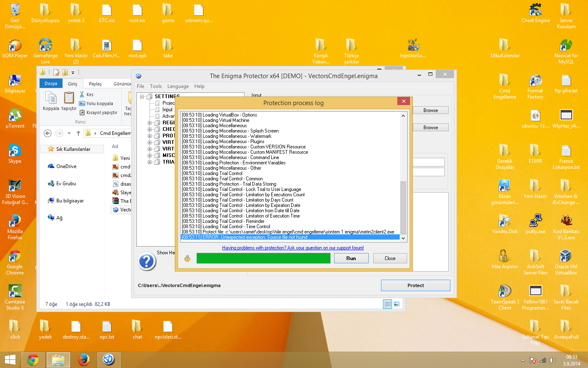Viewport: 588px width, 368px height.
Task: Show hidden system tray icons
Action: (x=523, y=360)
